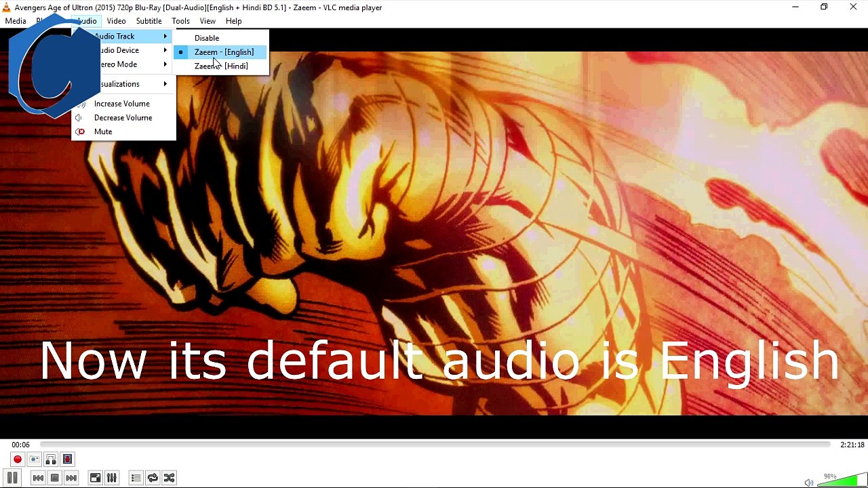Open the Help menu
The width and height of the screenshot is (868, 488).
233,21
